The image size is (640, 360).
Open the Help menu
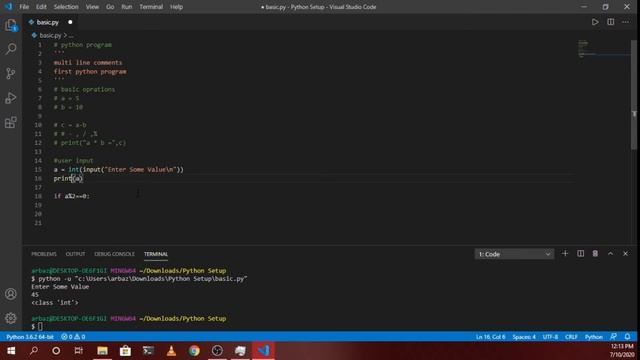[176, 7]
